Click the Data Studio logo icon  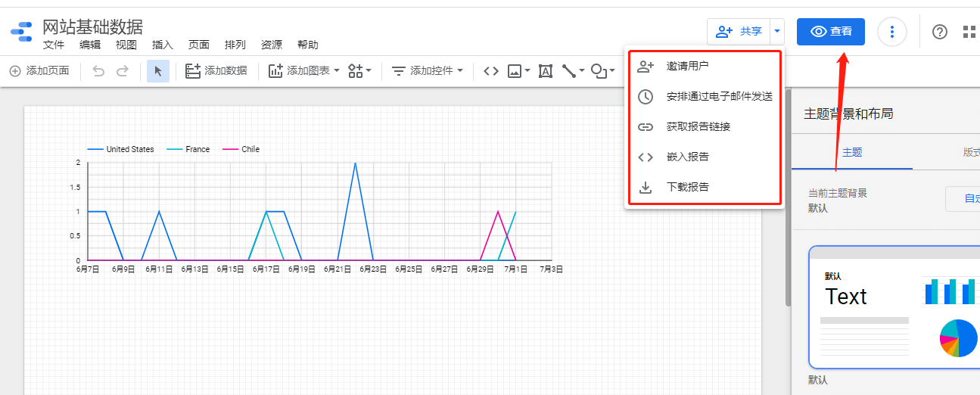tap(21, 32)
